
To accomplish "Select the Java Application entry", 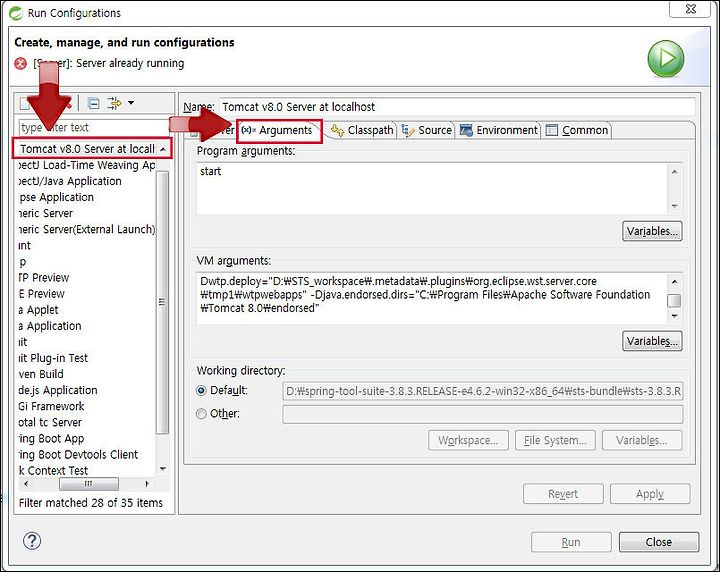I will [50, 326].
